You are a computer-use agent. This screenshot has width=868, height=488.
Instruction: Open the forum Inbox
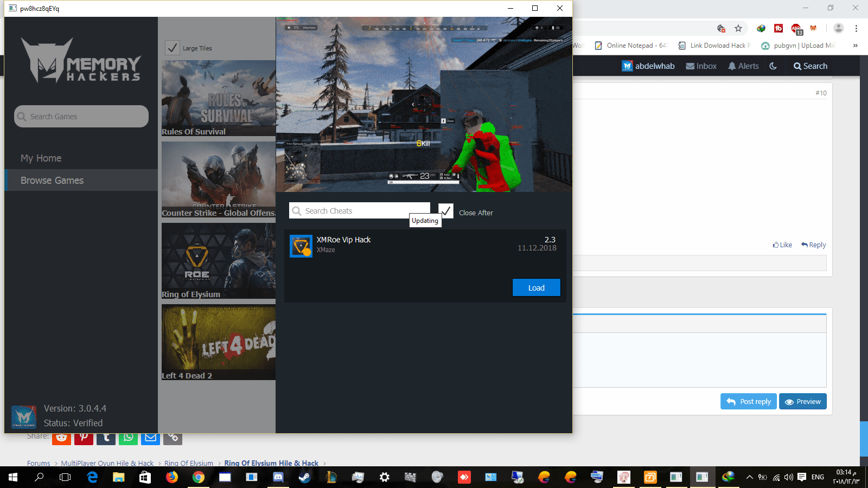[701, 66]
